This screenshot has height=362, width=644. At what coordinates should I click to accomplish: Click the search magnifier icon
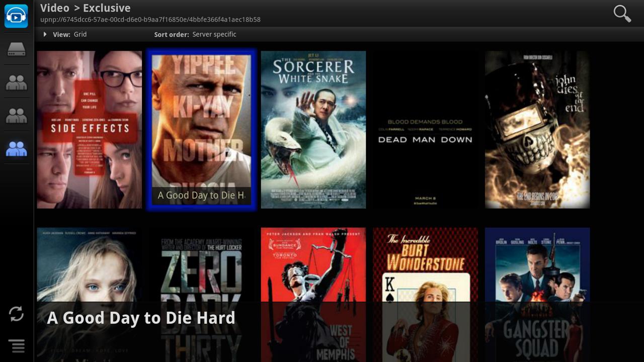tap(622, 14)
